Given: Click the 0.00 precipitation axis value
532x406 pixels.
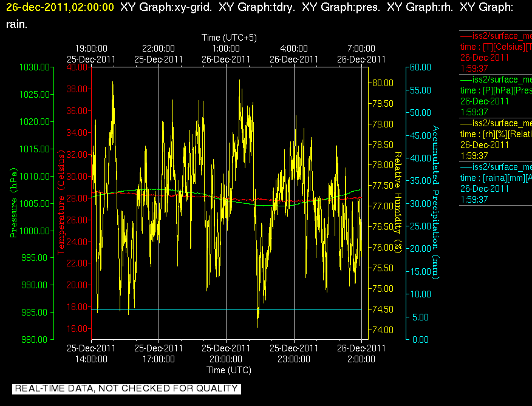Looking at the screenshot, I should (420, 339).
